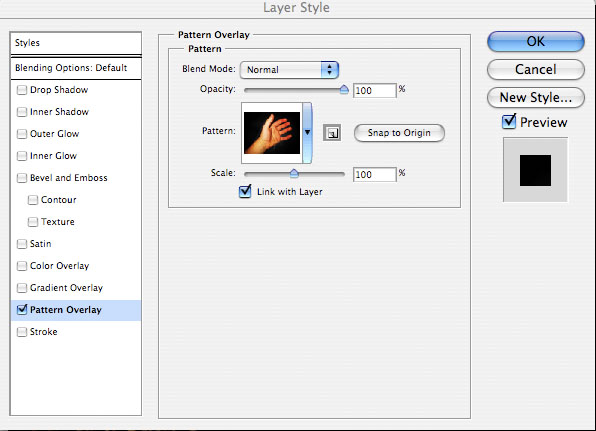Viewport: 596px width, 431px height.
Task: Confirm with the OK button
Action: coord(536,41)
